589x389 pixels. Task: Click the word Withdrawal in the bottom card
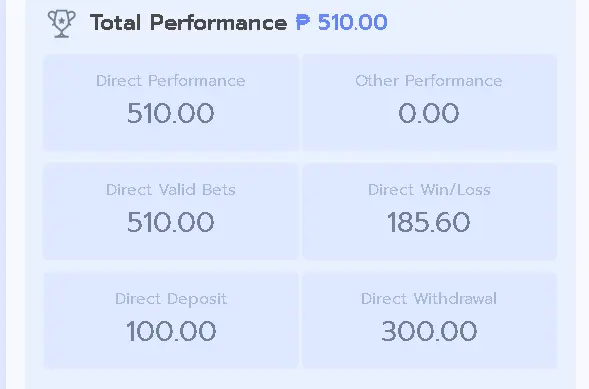(x=455, y=299)
